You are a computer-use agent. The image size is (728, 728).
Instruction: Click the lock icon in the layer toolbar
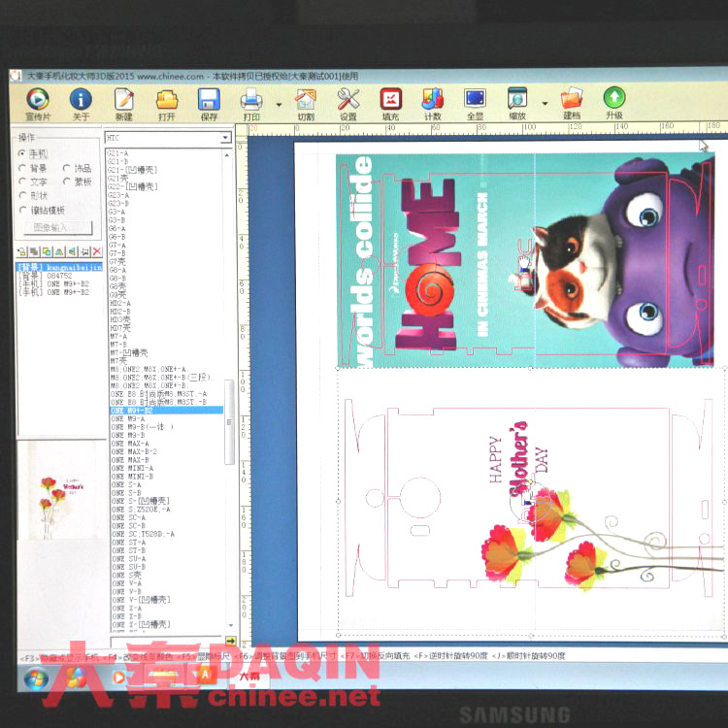21,251
